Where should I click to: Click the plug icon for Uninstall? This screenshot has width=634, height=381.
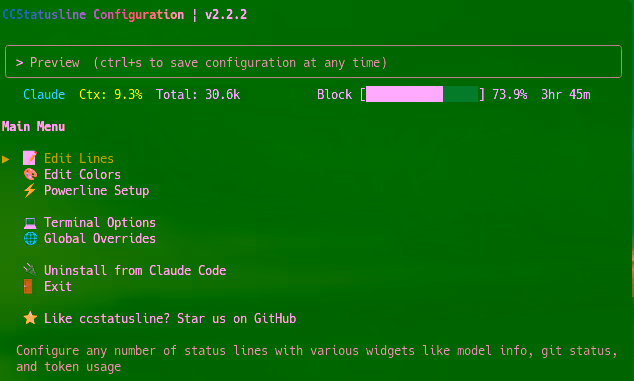click(x=30, y=269)
